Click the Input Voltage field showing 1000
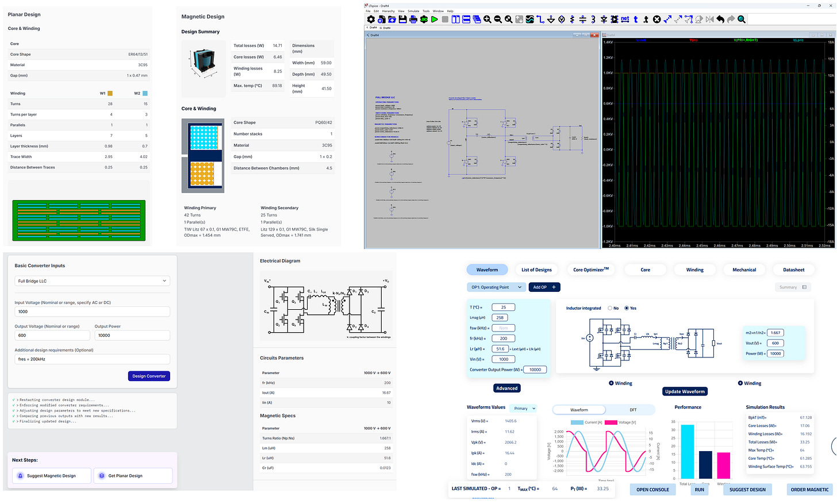Image resolution: width=837 pixels, height=504 pixels. point(92,311)
